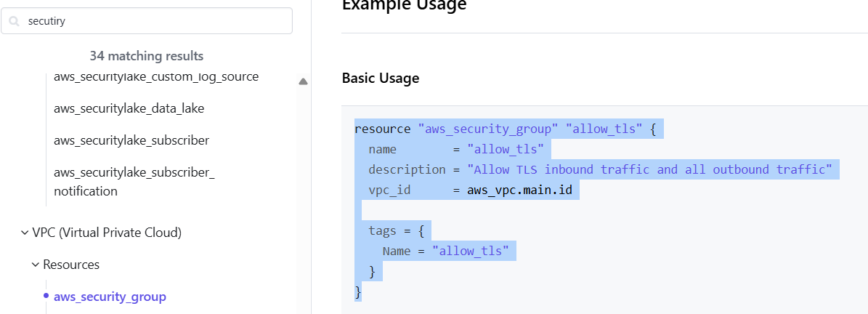Click the "Example Usage" heading
Image resolution: width=868 pixels, height=314 pixels.
[404, 5]
